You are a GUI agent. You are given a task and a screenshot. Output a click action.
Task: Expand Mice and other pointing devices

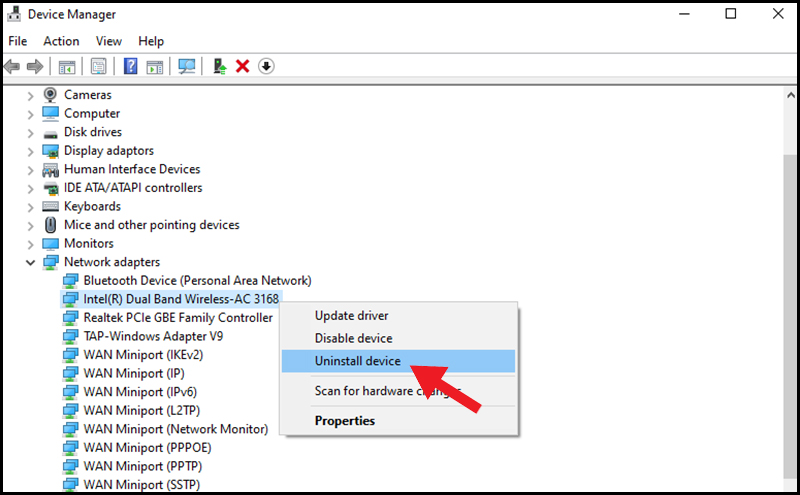pyautogui.click(x=30, y=226)
